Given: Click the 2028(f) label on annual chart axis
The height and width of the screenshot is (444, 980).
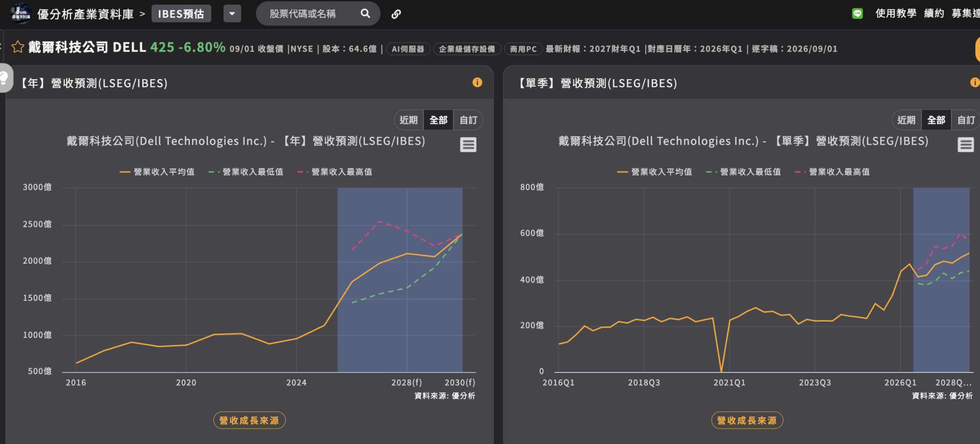Looking at the screenshot, I should coord(406,383).
